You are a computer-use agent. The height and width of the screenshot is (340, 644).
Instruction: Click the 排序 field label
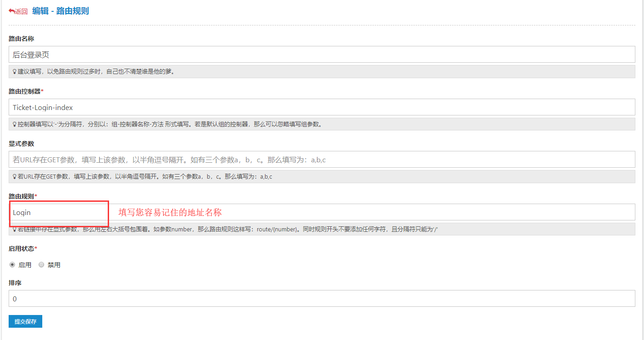click(15, 283)
